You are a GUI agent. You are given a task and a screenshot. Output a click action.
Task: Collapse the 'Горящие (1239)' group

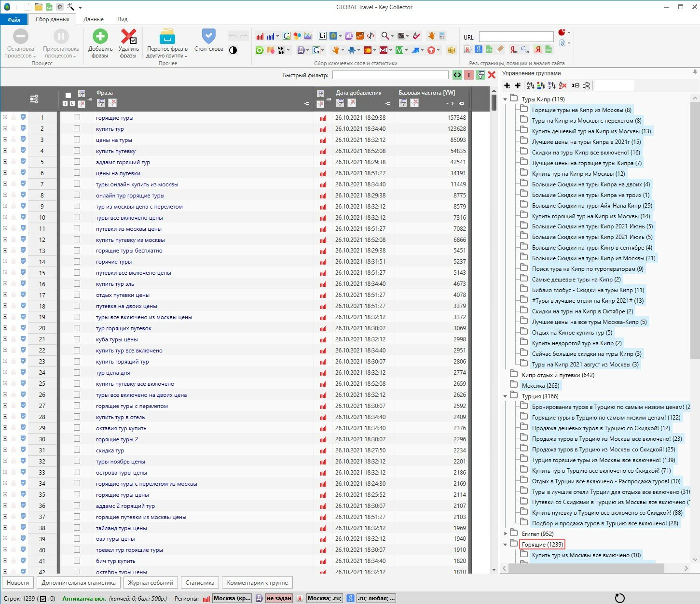[506, 544]
